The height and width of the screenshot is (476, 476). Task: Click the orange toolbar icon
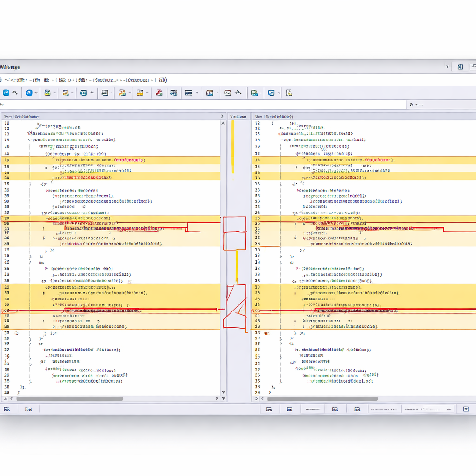[x=122, y=93]
